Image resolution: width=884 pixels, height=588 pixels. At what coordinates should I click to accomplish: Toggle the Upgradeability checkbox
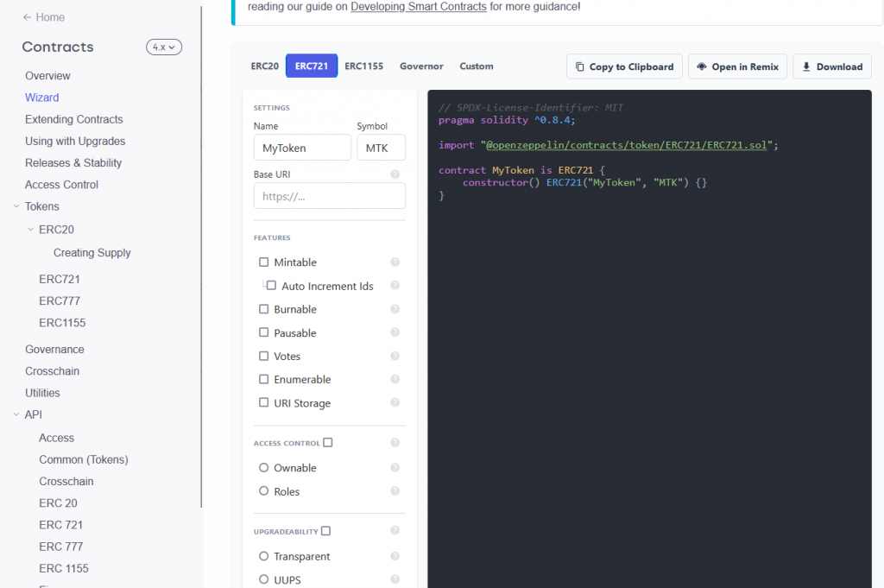click(x=325, y=530)
